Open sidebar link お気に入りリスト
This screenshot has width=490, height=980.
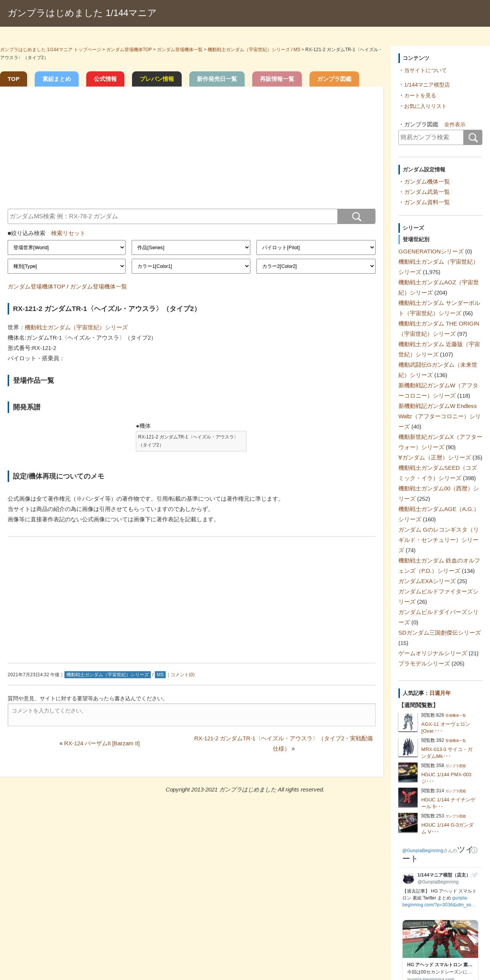click(x=425, y=106)
